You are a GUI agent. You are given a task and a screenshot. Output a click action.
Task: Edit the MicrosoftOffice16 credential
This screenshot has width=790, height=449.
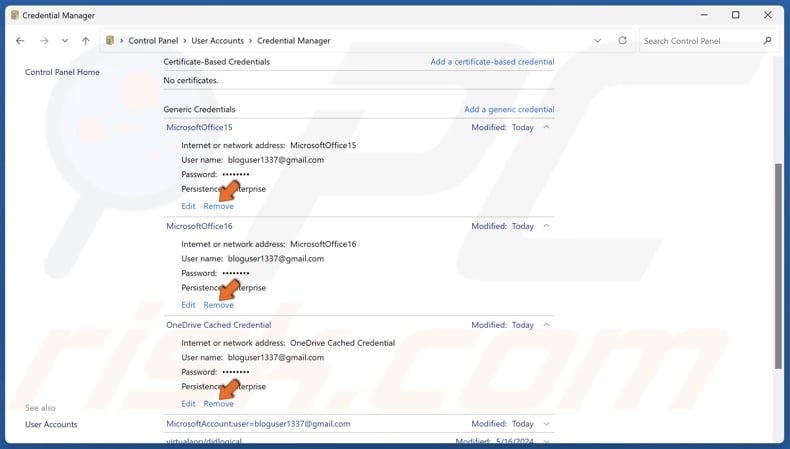coord(188,305)
